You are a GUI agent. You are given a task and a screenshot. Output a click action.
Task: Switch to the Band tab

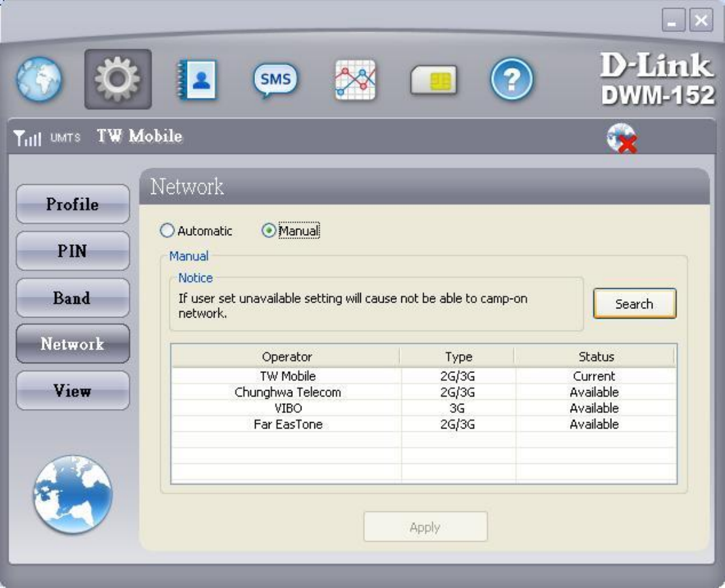coord(73,298)
